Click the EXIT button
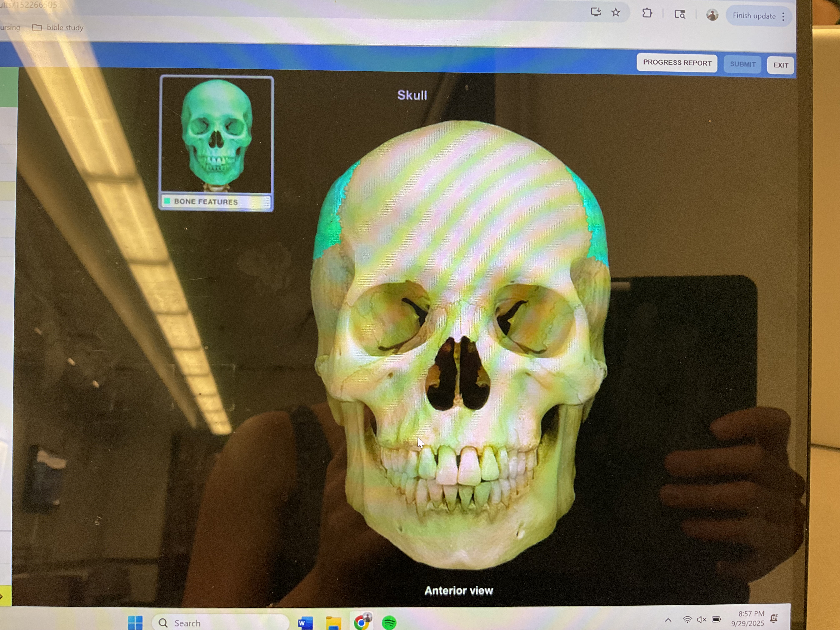The height and width of the screenshot is (630, 840). click(x=780, y=65)
